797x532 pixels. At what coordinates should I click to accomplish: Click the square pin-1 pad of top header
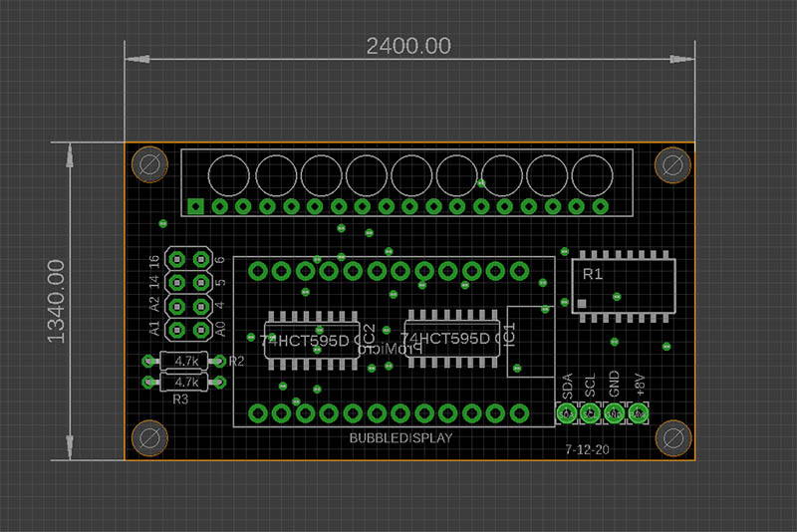pyautogui.click(x=196, y=206)
